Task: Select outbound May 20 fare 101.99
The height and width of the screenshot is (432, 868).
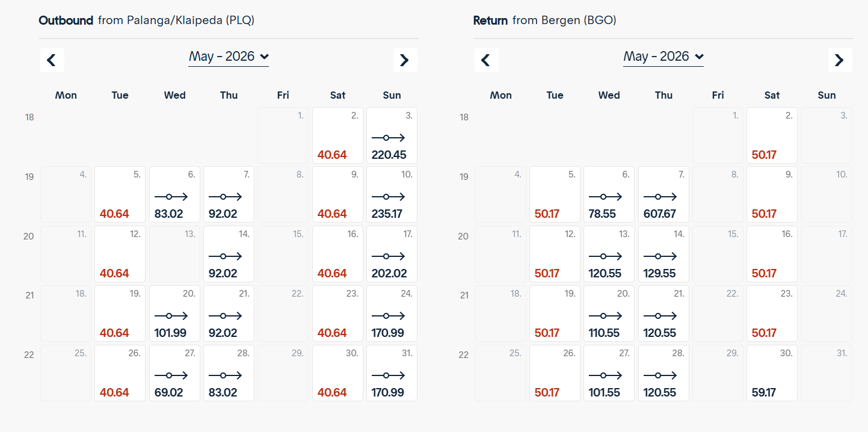Action: click(x=174, y=313)
